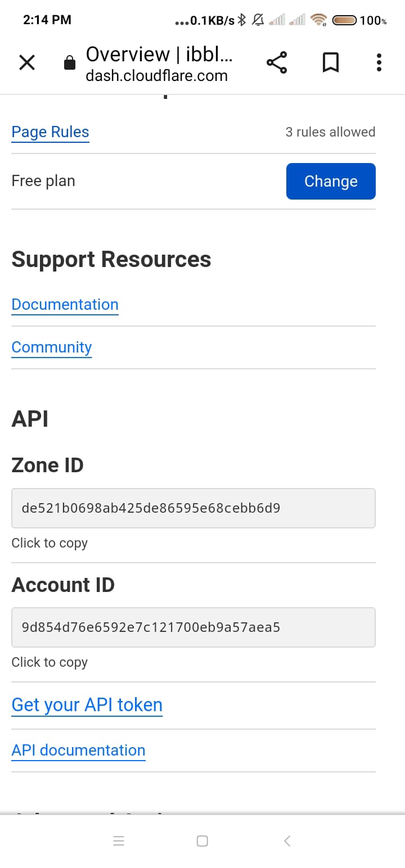Open the browser overflow menu
Image resolution: width=405 pixels, height=868 pixels.
coord(379,62)
